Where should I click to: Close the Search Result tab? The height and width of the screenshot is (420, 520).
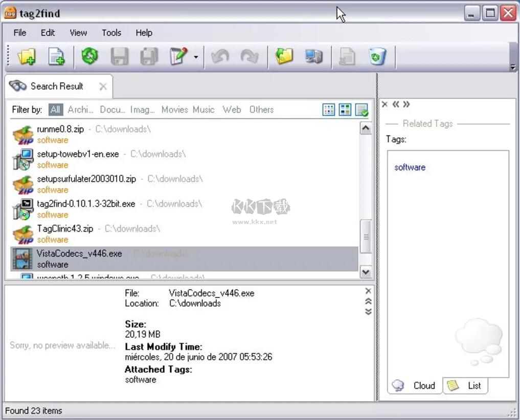pos(103,86)
